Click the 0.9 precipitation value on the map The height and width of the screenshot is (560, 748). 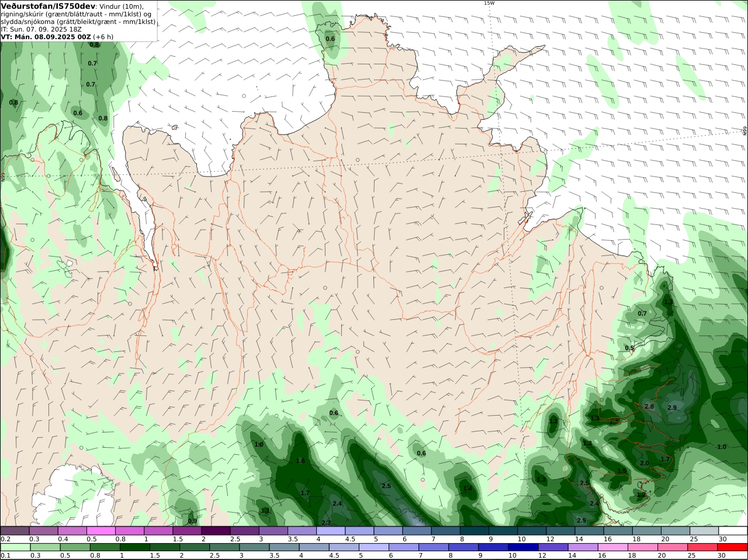[192, 521]
